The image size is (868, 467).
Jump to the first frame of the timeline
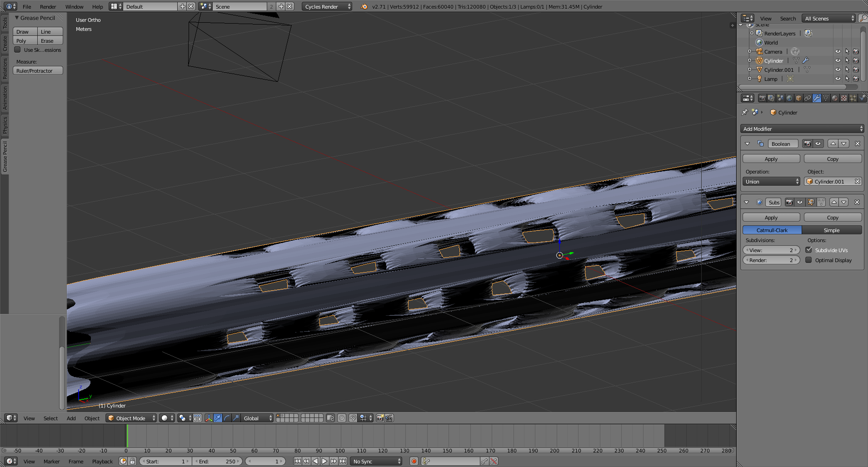pos(297,461)
